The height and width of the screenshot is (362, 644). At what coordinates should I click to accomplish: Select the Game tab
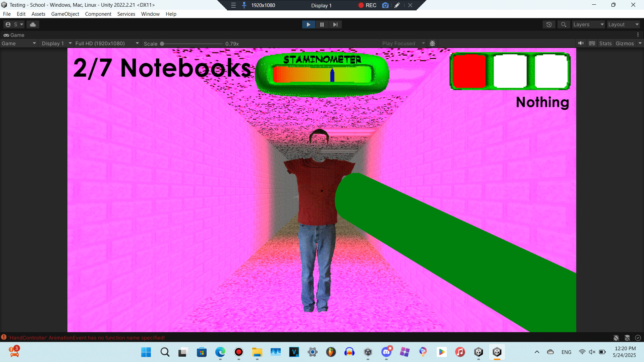[14, 35]
